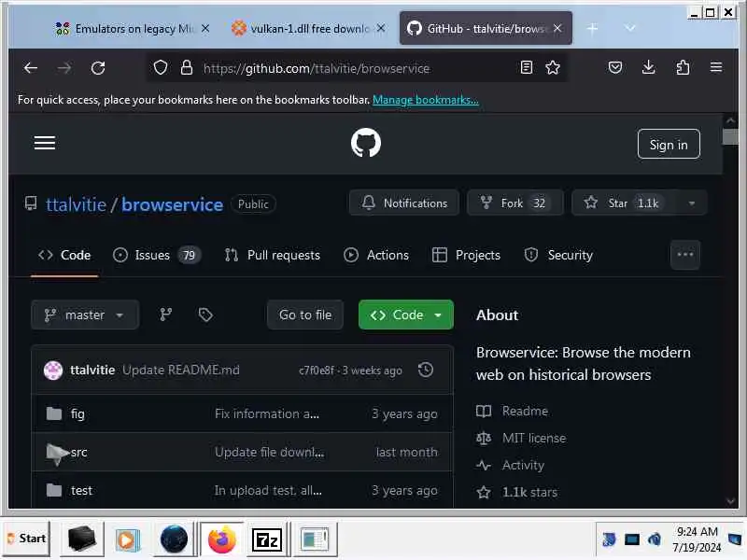Open the Firefox application menu
The height and width of the screenshot is (560, 747).
click(x=716, y=67)
